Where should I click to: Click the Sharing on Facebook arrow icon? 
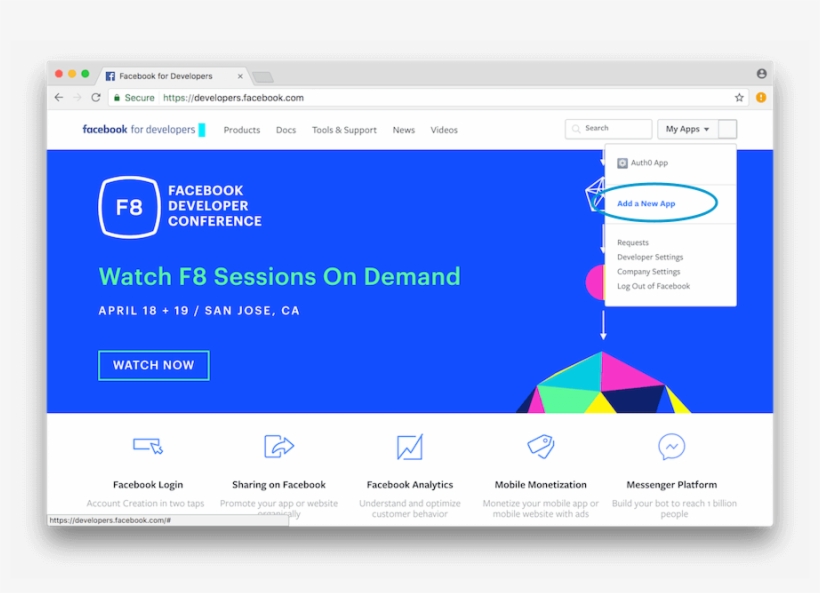click(279, 446)
